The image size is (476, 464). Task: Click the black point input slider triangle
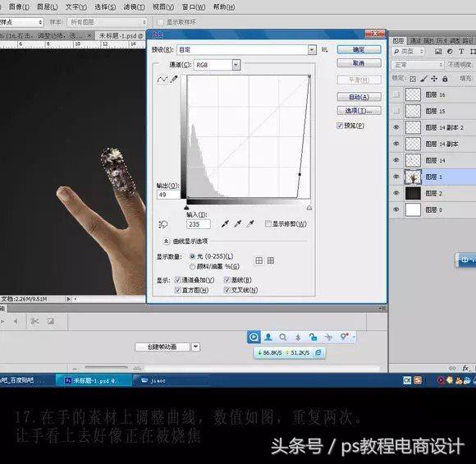(x=186, y=208)
